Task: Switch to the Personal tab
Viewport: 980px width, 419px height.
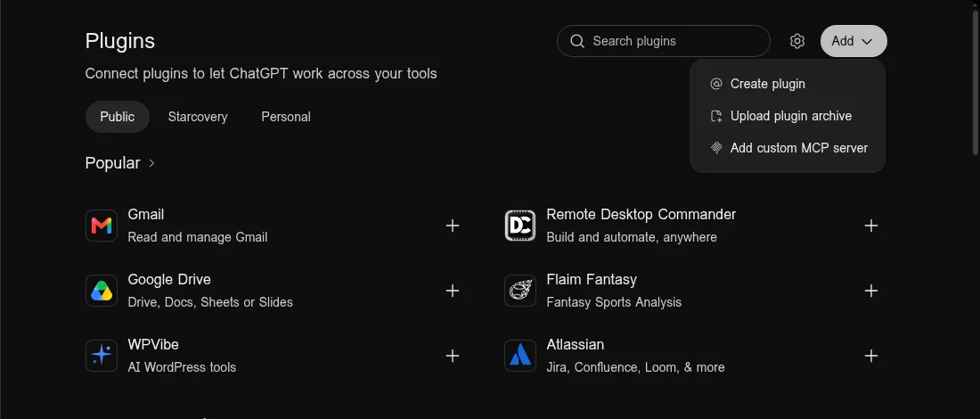Action: (286, 117)
